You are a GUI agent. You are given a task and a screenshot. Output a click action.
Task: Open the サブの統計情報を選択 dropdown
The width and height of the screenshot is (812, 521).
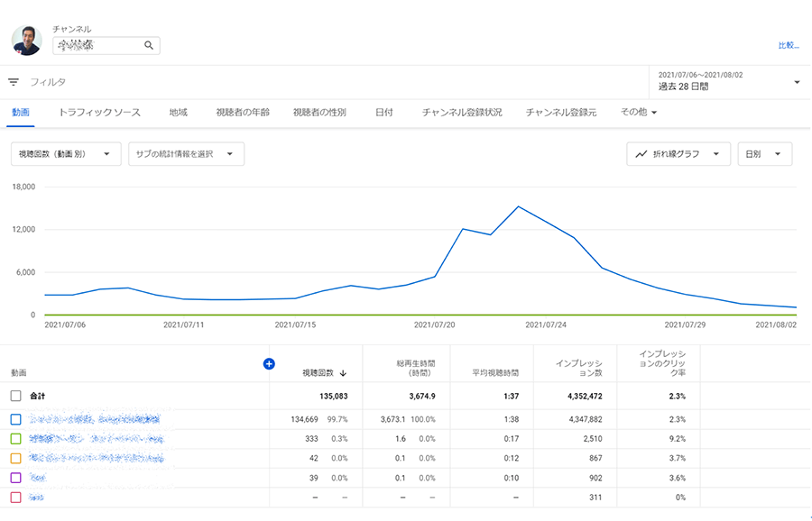tap(186, 154)
